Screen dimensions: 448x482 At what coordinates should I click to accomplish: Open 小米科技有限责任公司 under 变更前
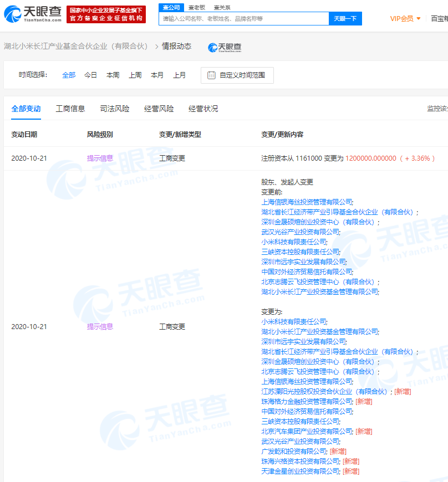pyautogui.click(x=294, y=242)
